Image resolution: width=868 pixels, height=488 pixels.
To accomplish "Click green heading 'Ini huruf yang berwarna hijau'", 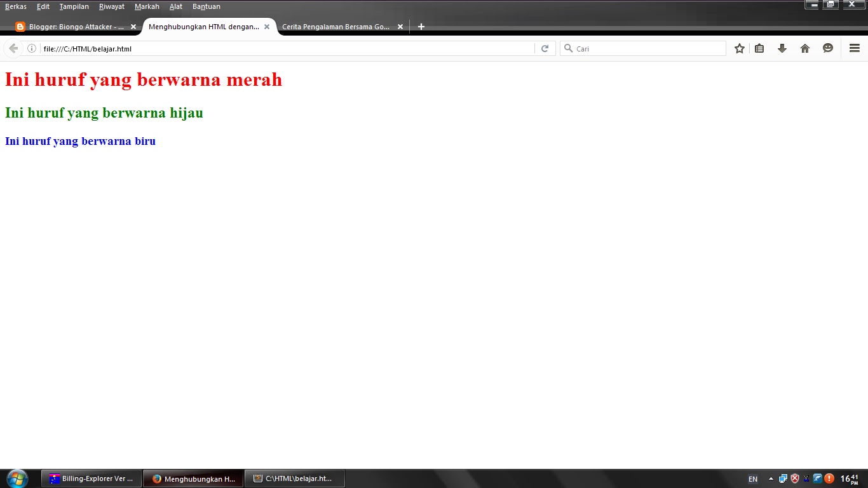I will (104, 112).
